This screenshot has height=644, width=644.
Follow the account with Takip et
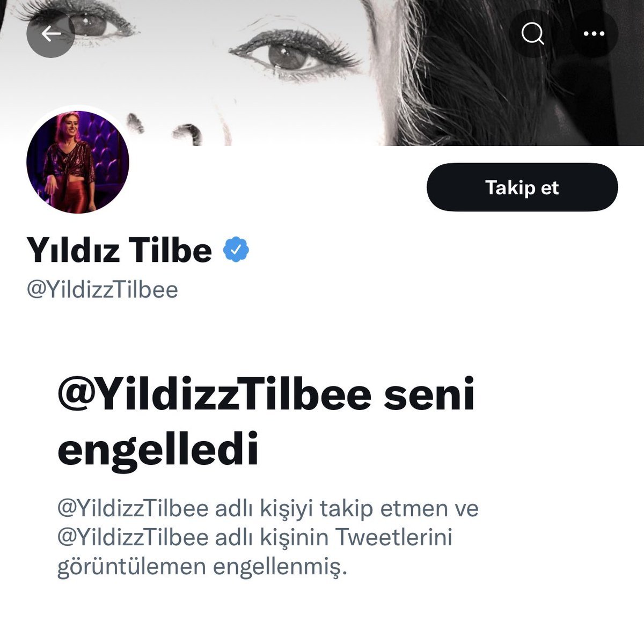click(x=522, y=187)
